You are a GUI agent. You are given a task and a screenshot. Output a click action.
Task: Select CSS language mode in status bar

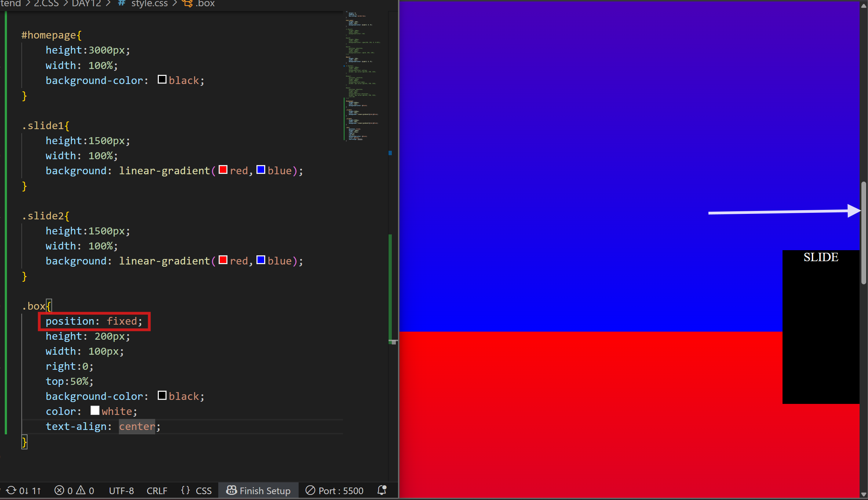click(204, 490)
